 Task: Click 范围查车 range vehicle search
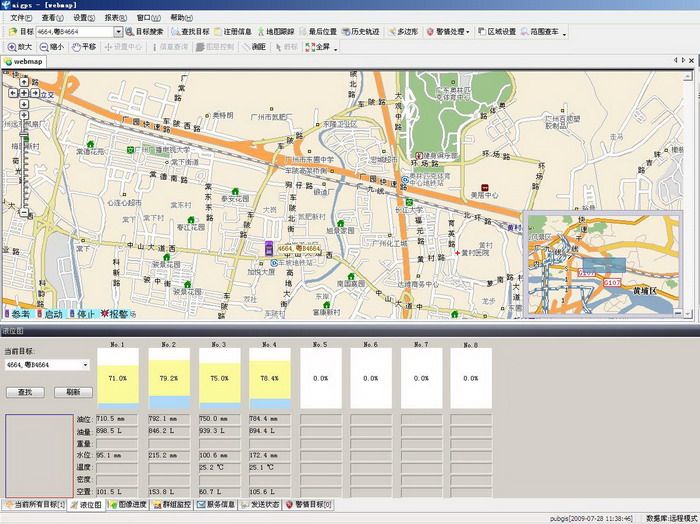point(539,32)
